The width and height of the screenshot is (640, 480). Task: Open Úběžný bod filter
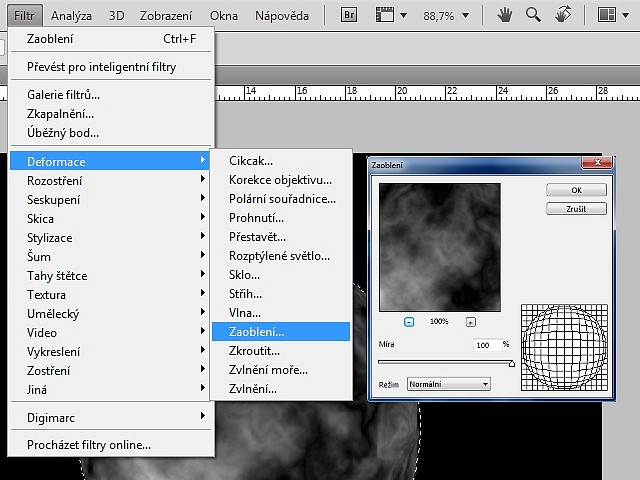tap(110, 133)
